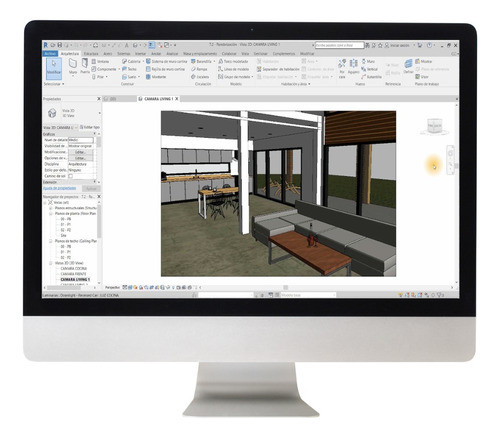Viewport: 500px width, 438px height.
Task: Collapse the Planos de planta tree node
Action: 51,213
